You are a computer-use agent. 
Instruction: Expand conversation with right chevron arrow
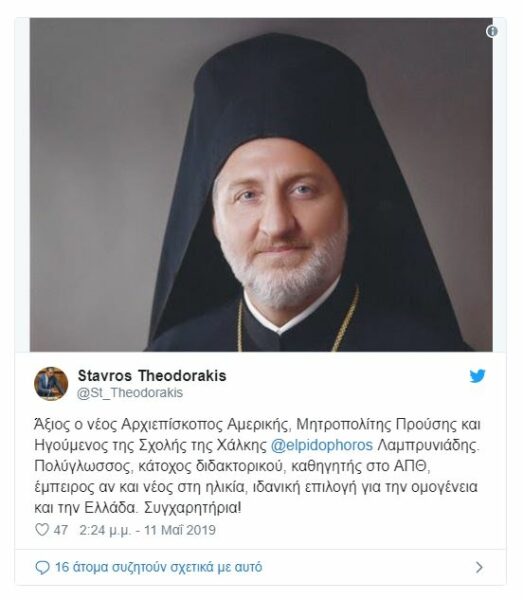479,567
